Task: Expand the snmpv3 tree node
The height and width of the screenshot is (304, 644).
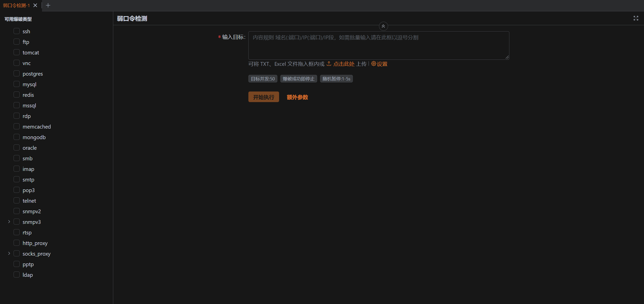Action: click(9, 222)
